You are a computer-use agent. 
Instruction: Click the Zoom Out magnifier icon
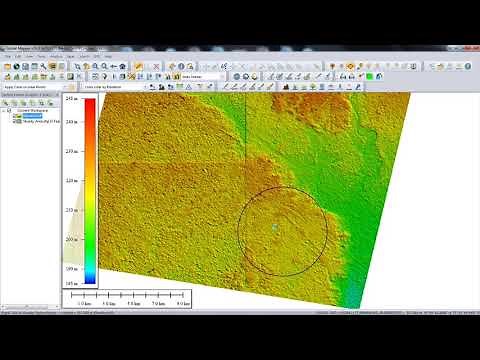coord(104,67)
